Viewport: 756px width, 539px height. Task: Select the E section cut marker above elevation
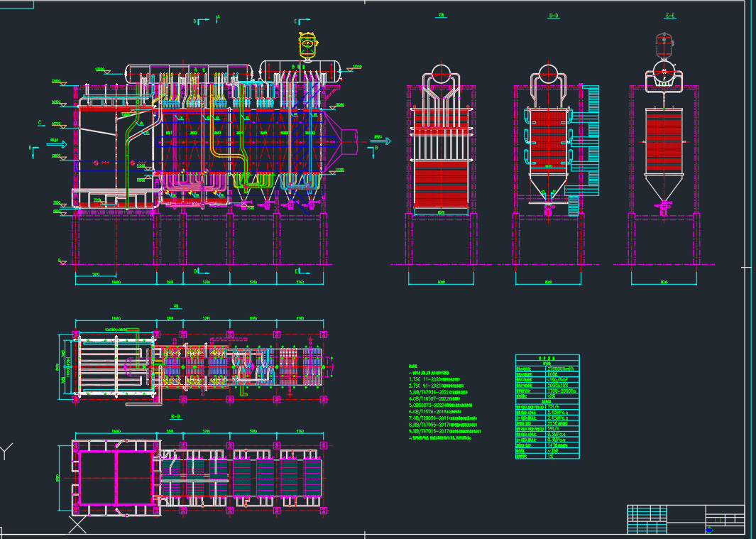(x=297, y=22)
